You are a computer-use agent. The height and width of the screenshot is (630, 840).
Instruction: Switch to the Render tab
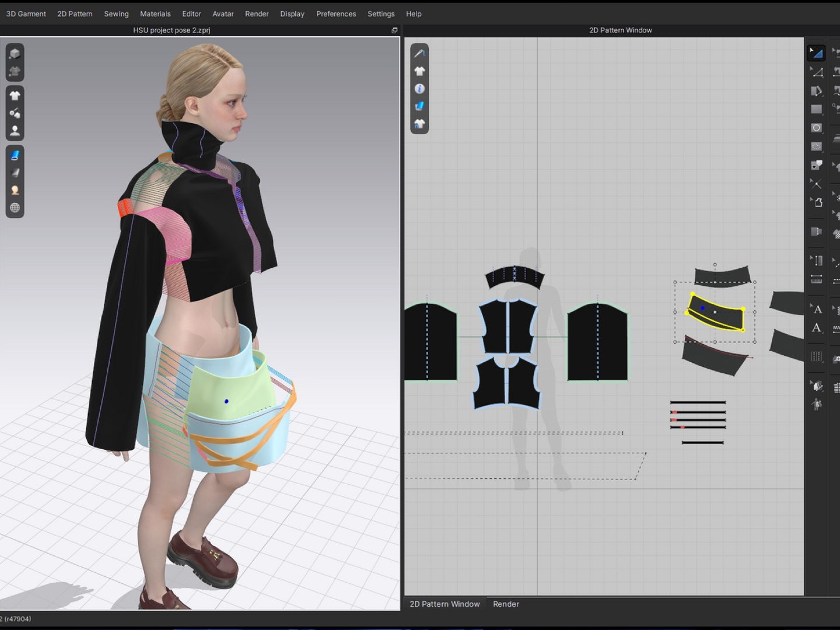point(506,604)
